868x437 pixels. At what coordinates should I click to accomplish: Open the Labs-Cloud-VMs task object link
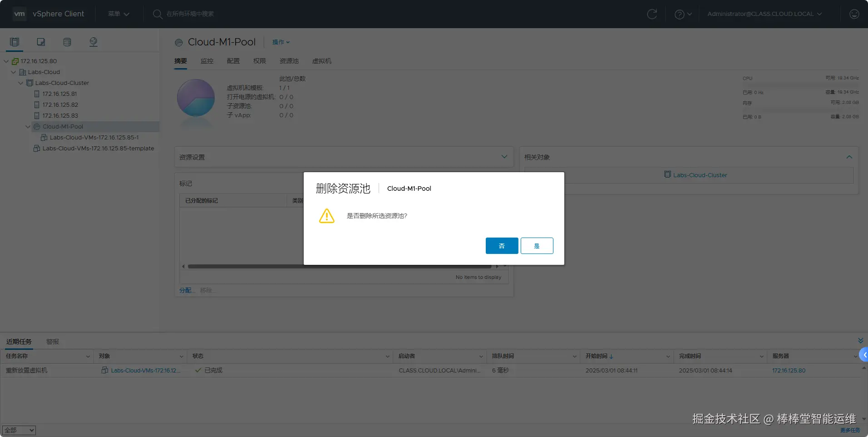(x=146, y=371)
